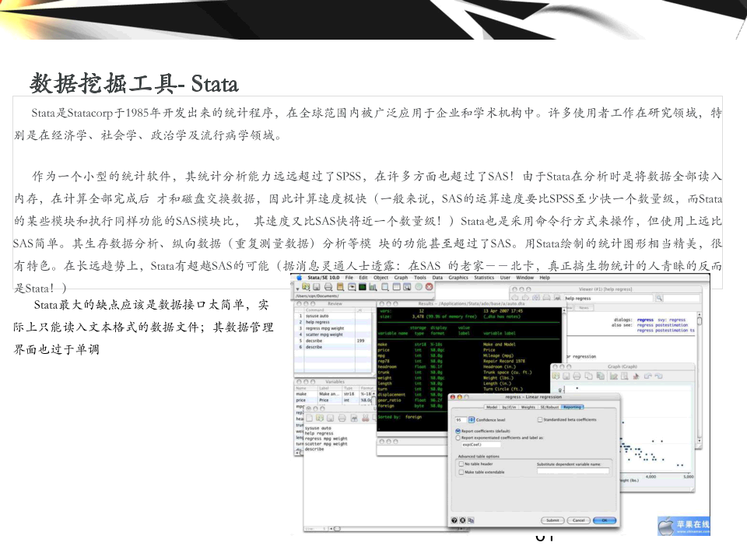Screen dimensions: 747x560
Task: Open the Tools menu
Action: (420, 278)
